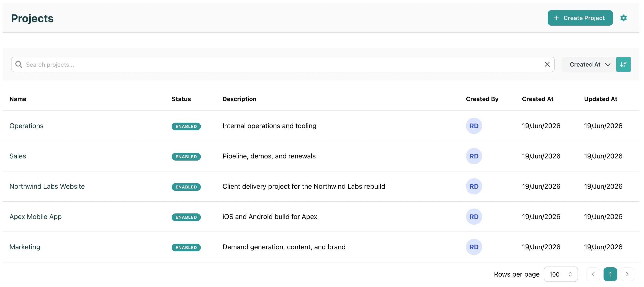644x287 pixels.
Task: Click 'Demand generation, content, and brand' description
Action: click(284, 247)
